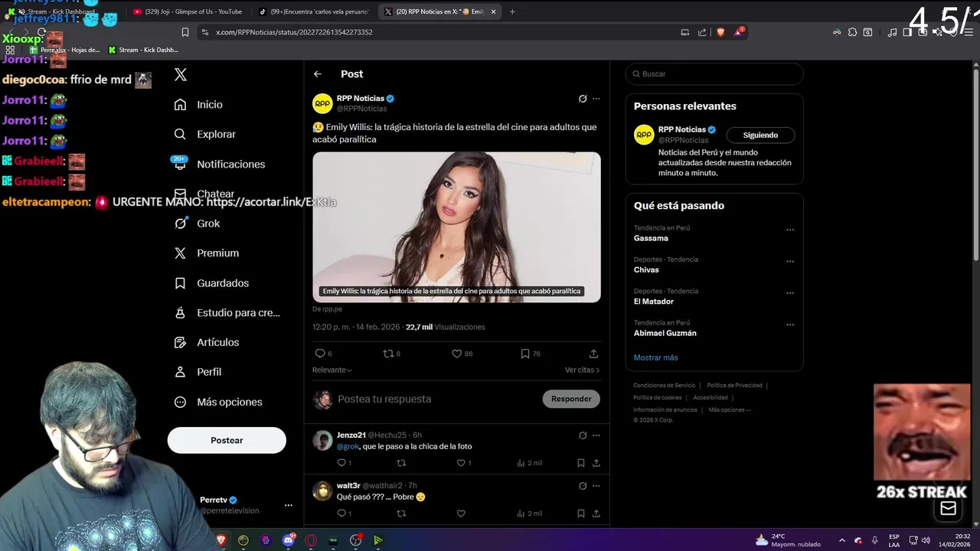Click the Siguiendo button for RPP Noticias
Viewport: 980px width, 551px height.
pyautogui.click(x=760, y=135)
